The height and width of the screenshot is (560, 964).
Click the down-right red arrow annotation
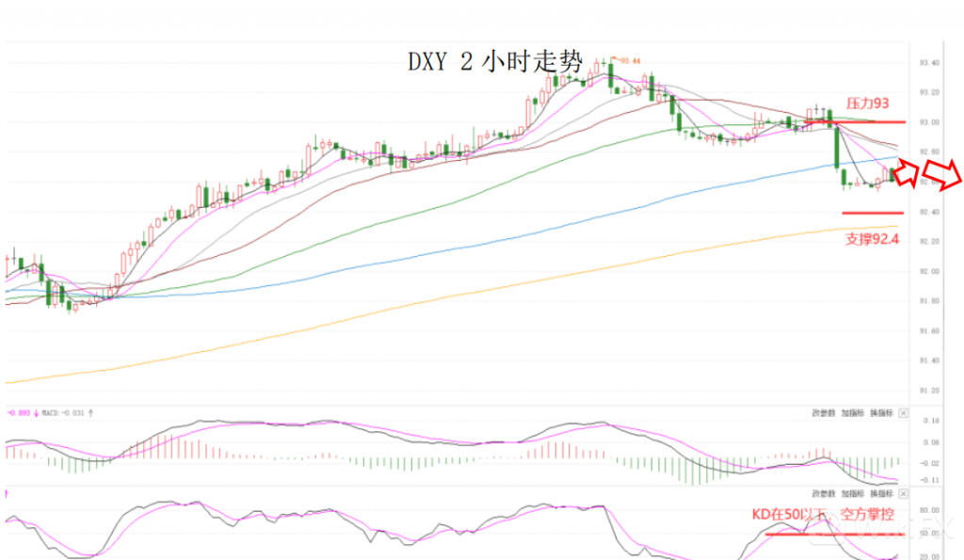coord(942,174)
